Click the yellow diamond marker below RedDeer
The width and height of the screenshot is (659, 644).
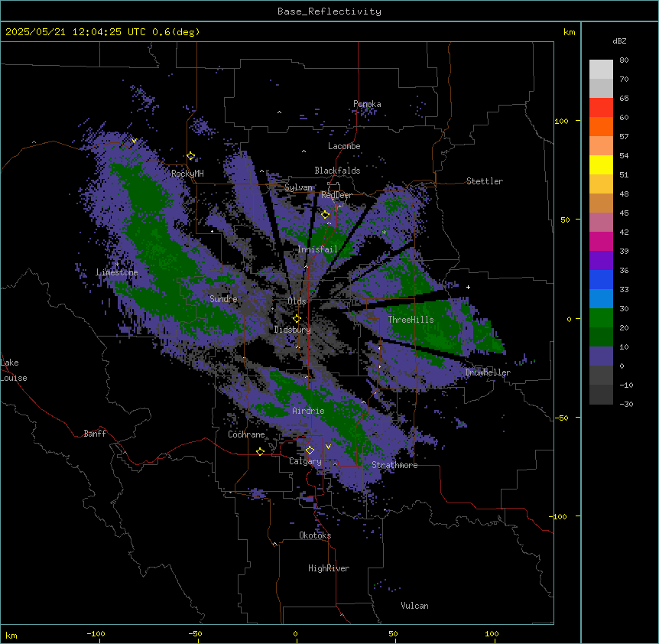(x=326, y=215)
